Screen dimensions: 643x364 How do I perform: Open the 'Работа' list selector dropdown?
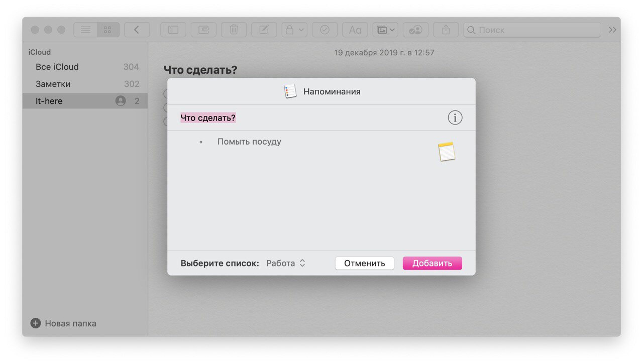pos(286,263)
